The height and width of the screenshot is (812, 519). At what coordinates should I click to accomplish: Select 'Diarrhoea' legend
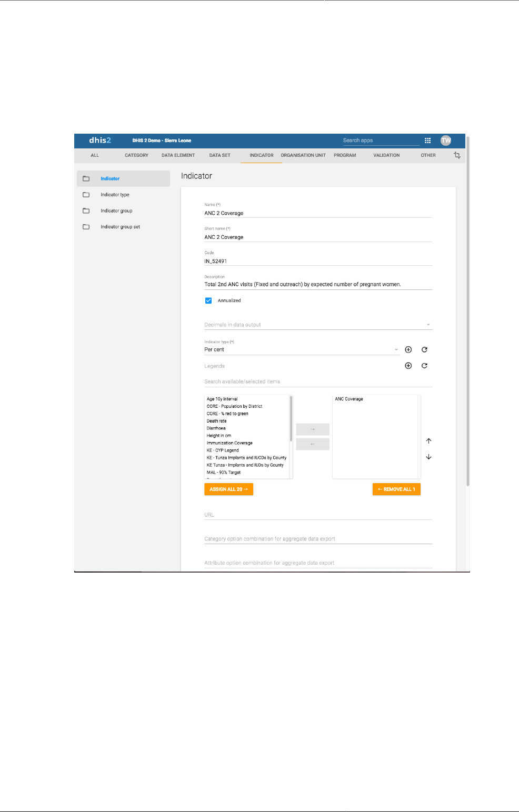(216, 428)
